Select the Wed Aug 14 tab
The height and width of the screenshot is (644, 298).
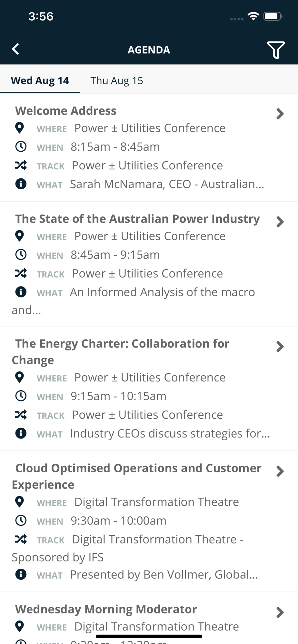click(x=40, y=80)
